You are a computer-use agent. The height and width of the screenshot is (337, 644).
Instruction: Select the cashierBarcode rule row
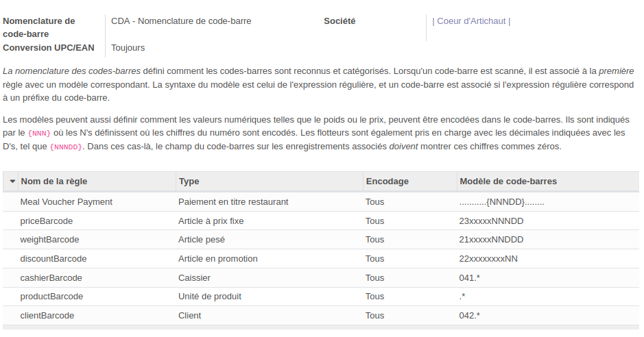click(51, 278)
